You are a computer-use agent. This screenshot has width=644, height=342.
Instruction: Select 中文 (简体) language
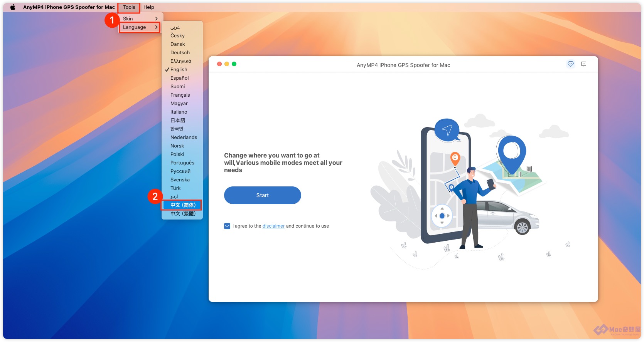tap(182, 205)
